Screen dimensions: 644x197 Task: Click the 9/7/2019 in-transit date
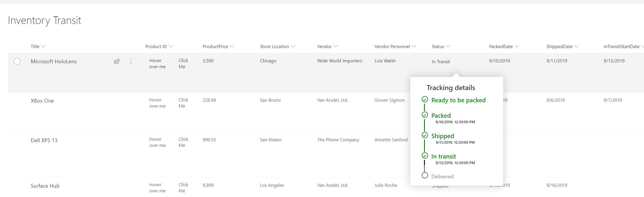[613, 100]
